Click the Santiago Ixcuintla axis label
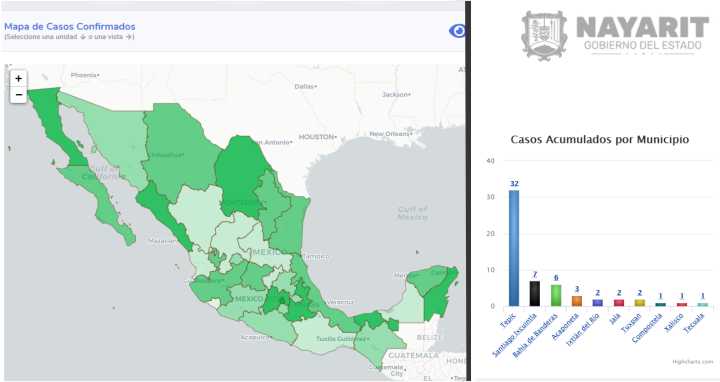This screenshot has width=720, height=382. tap(514, 335)
